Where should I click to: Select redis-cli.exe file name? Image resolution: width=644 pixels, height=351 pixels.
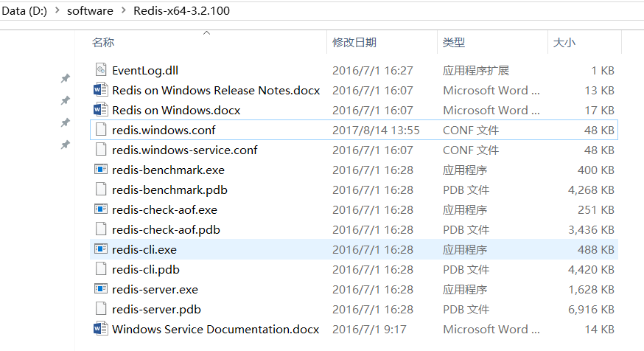144,249
